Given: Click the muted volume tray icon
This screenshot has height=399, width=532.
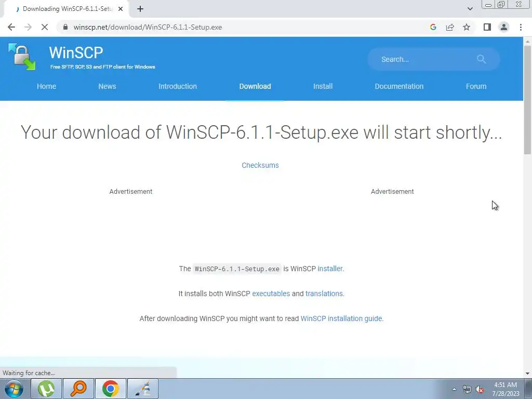Looking at the screenshot, I should (x=480, y=389).
